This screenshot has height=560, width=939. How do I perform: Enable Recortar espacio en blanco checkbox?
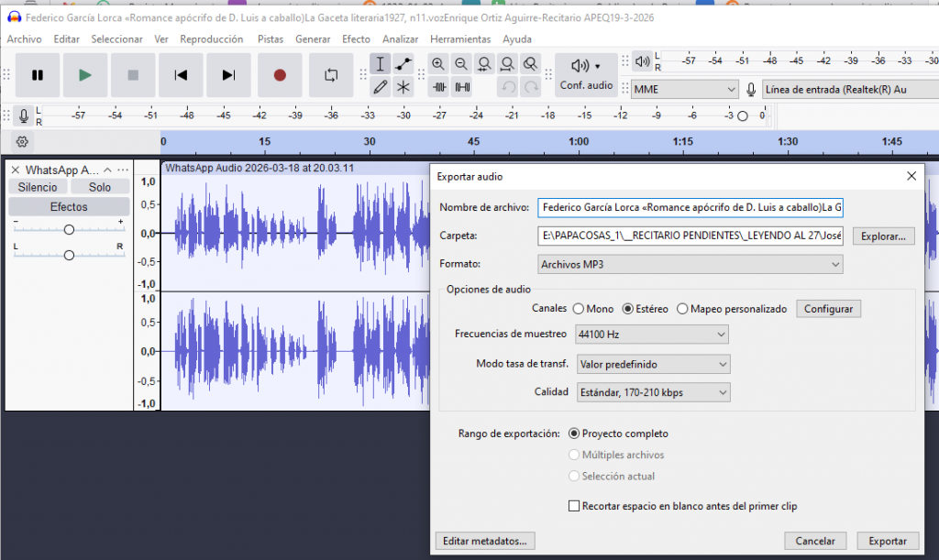pyautogui.click(x=574, y=506)
